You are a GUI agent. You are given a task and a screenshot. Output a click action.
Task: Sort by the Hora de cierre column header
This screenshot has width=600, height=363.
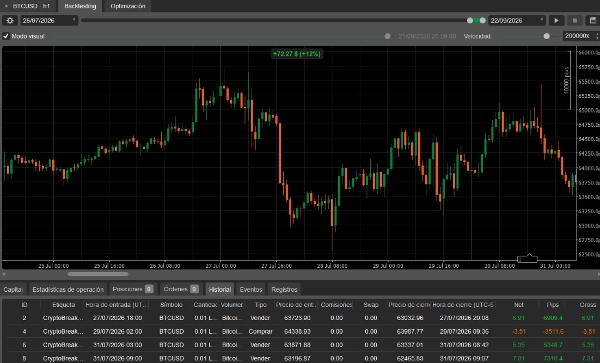coord(463,305)
